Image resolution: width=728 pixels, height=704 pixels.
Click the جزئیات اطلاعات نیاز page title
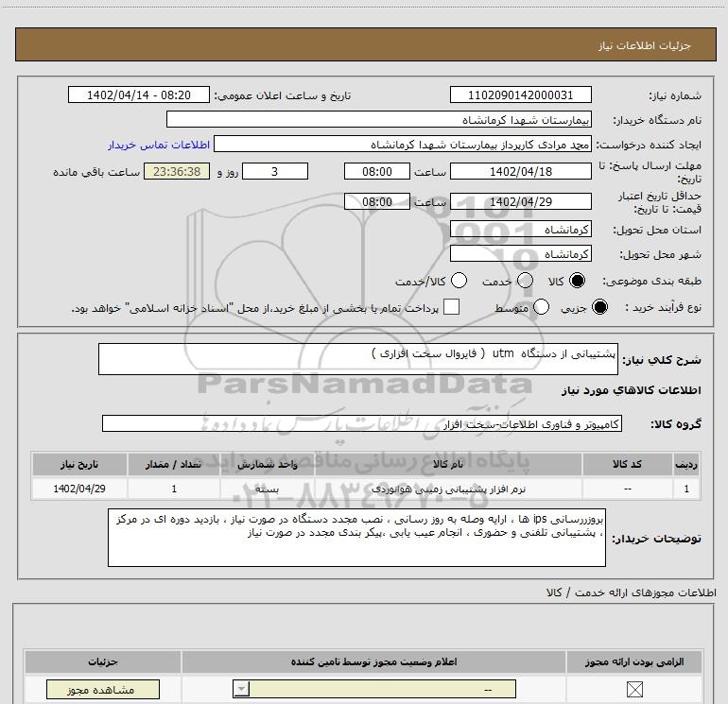(645, 45)
